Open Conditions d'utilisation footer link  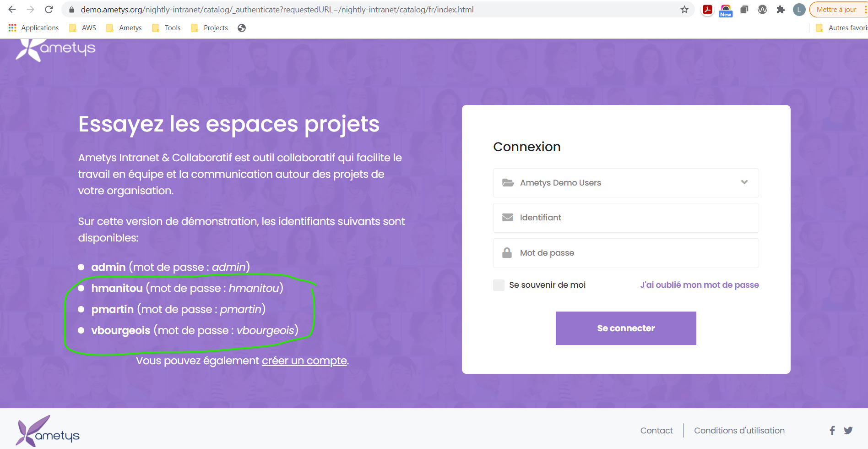(x=739, y=431)
